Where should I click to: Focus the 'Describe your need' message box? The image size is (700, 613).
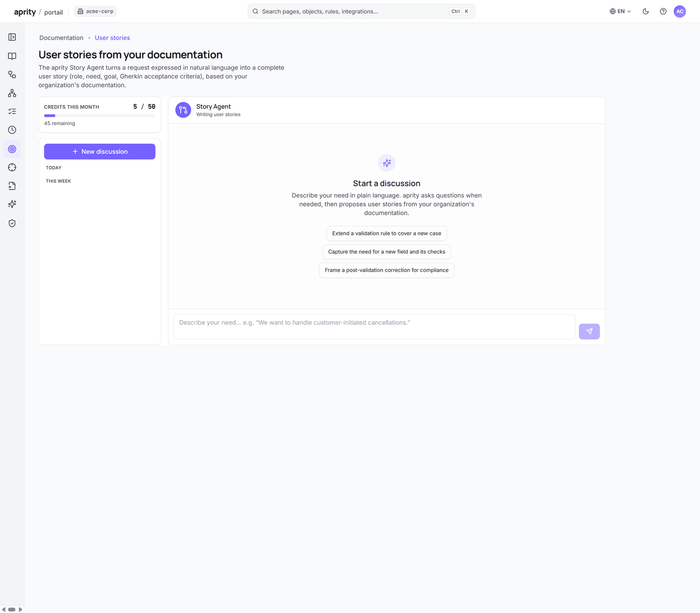(374, 327)
